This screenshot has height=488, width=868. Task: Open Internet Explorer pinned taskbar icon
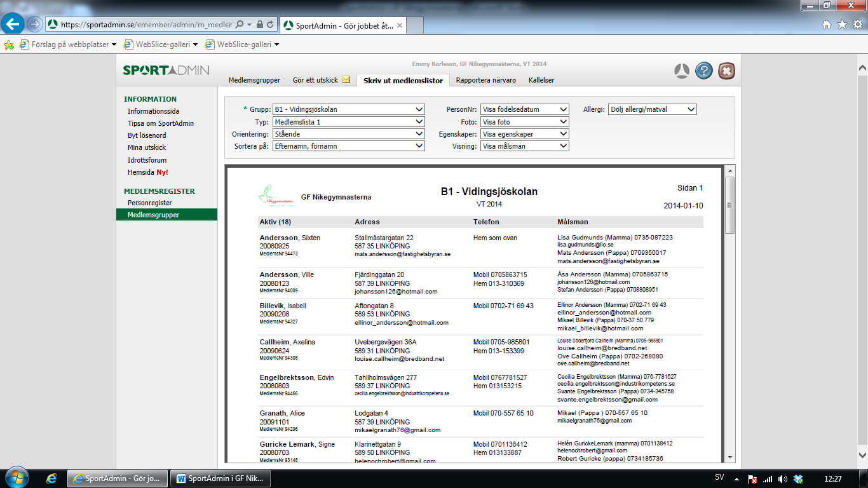51,478
